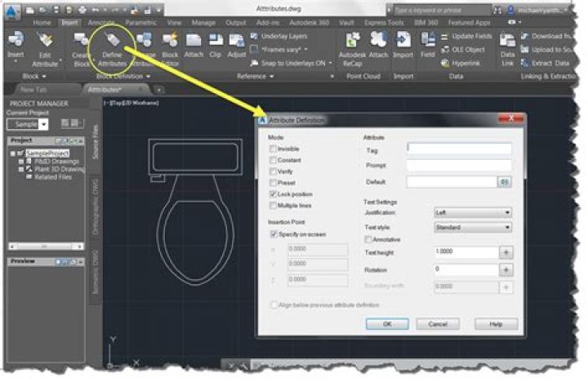Uncheck the Lock position checkbox

click(273, 193)
